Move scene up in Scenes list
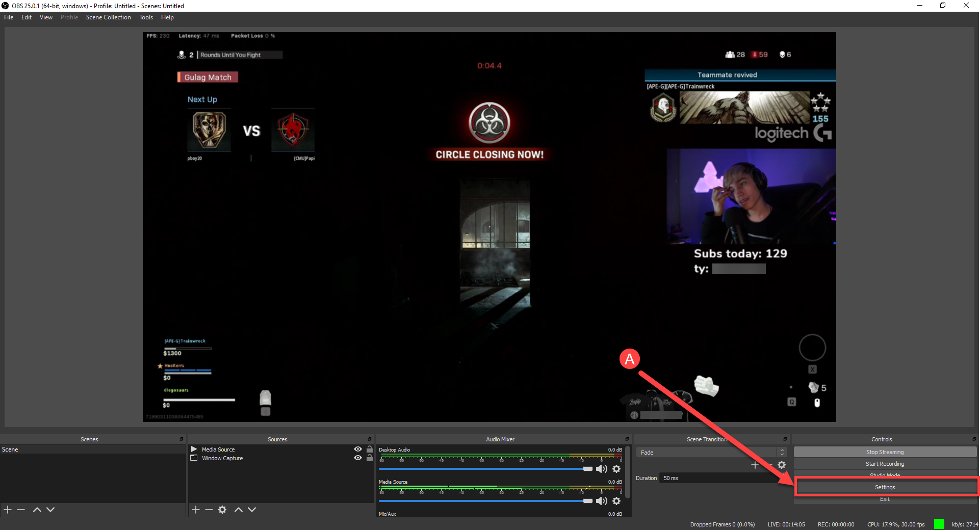 (x=37, y=510)
